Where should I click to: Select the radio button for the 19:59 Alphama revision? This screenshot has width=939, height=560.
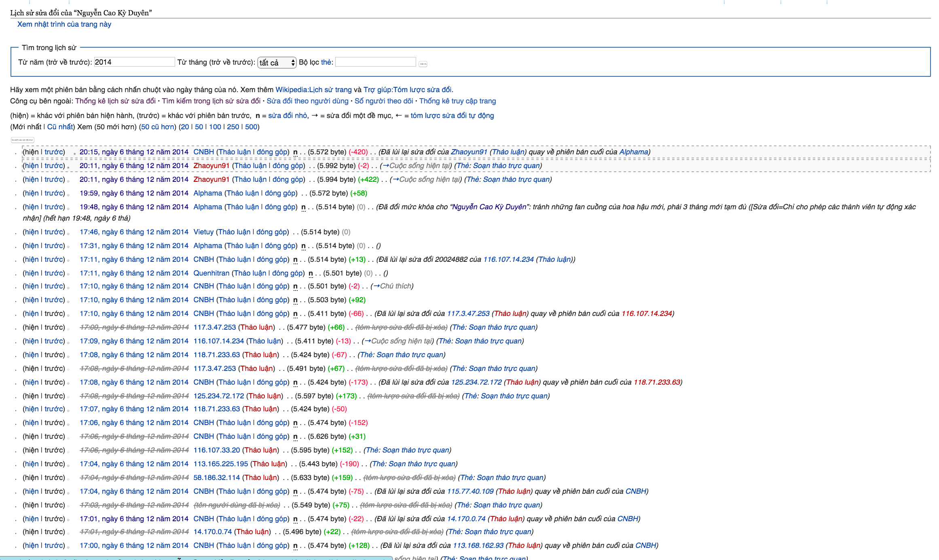pos(68,195)
